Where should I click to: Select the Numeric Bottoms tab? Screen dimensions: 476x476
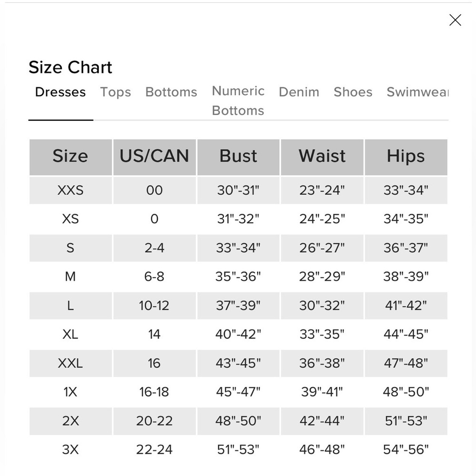pos(238,100)
